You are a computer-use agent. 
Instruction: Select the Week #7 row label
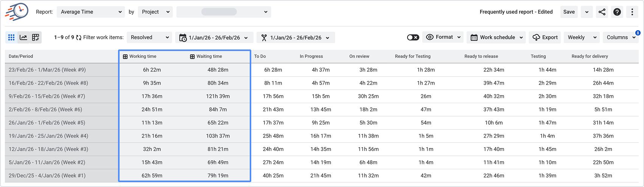pos(47,96)
